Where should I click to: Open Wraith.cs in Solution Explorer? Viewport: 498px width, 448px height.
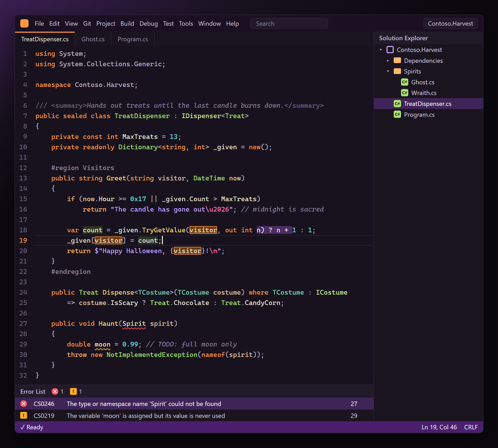pyautogui.click(x=428, y=93)
